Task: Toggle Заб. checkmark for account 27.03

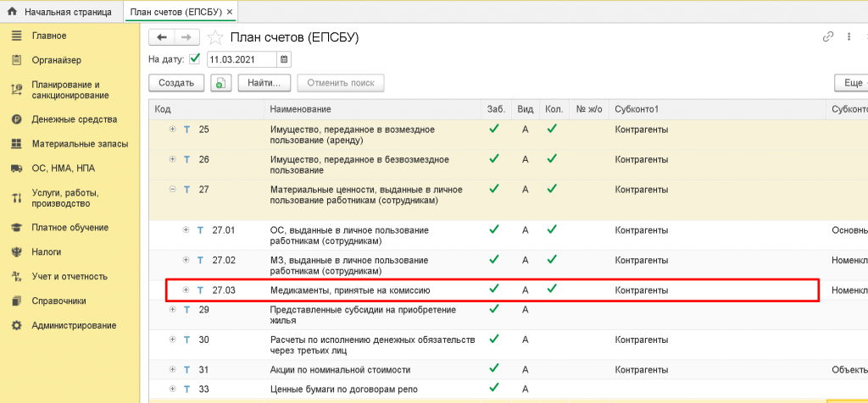Action: (494, 290)
